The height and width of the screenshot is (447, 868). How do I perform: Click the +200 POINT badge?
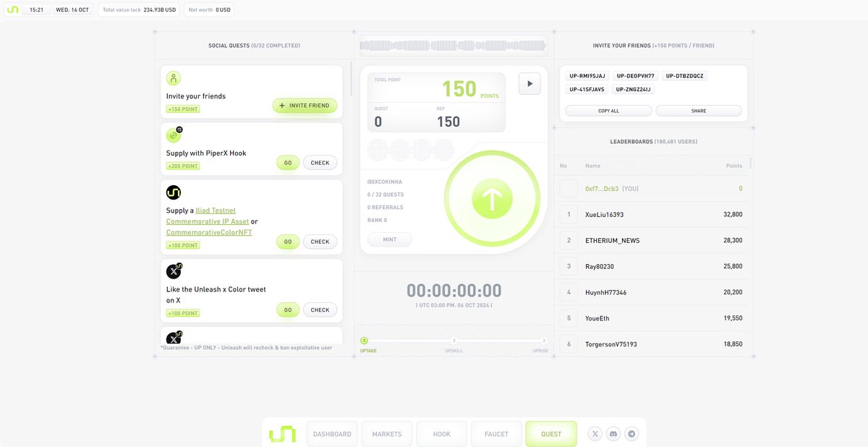coord(183,166)
